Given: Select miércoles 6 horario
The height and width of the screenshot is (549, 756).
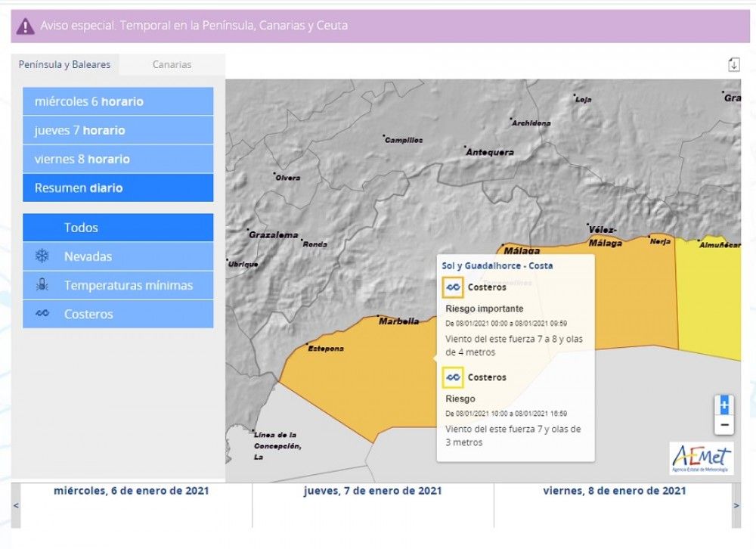Looking at the screenshot, I should 118,101.
